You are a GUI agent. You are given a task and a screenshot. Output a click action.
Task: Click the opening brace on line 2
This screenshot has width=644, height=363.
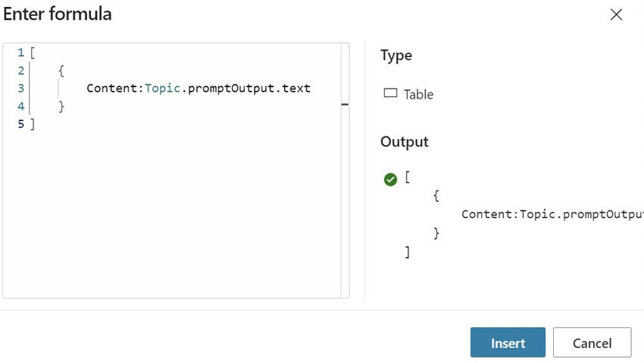point(61,70)
